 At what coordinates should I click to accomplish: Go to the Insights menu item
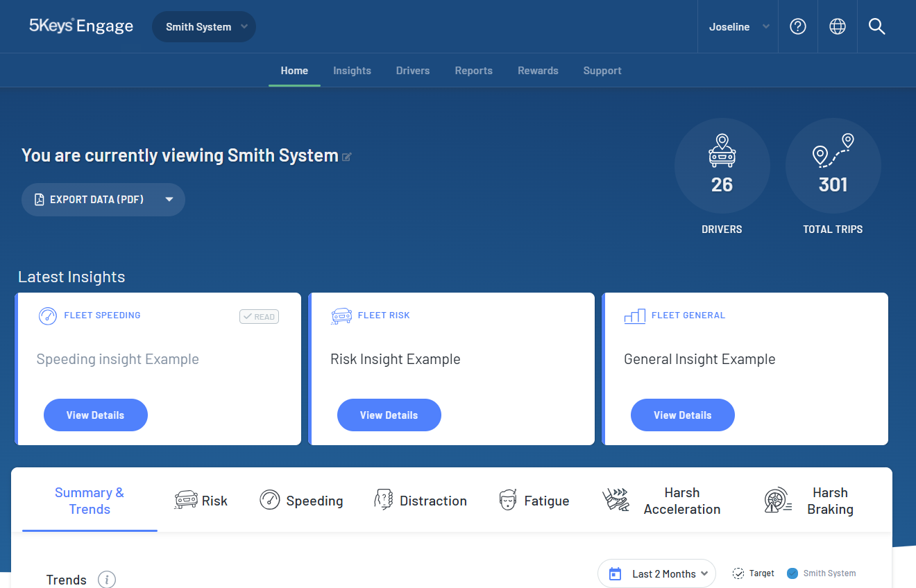[352, 71]
